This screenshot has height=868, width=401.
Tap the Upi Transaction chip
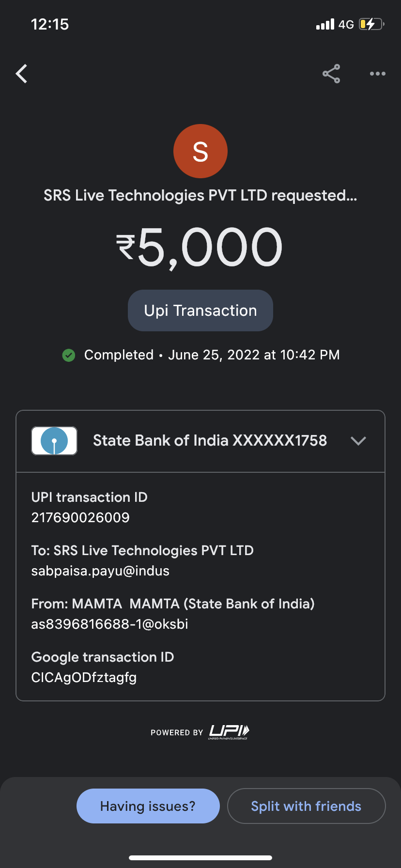pos(200,310)
